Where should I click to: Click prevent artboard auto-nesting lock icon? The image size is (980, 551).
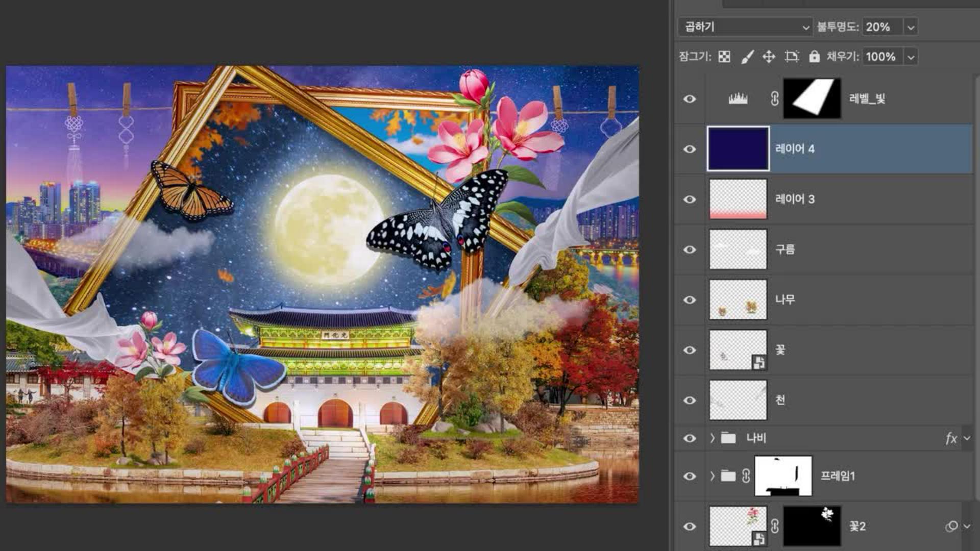(792, 57)
